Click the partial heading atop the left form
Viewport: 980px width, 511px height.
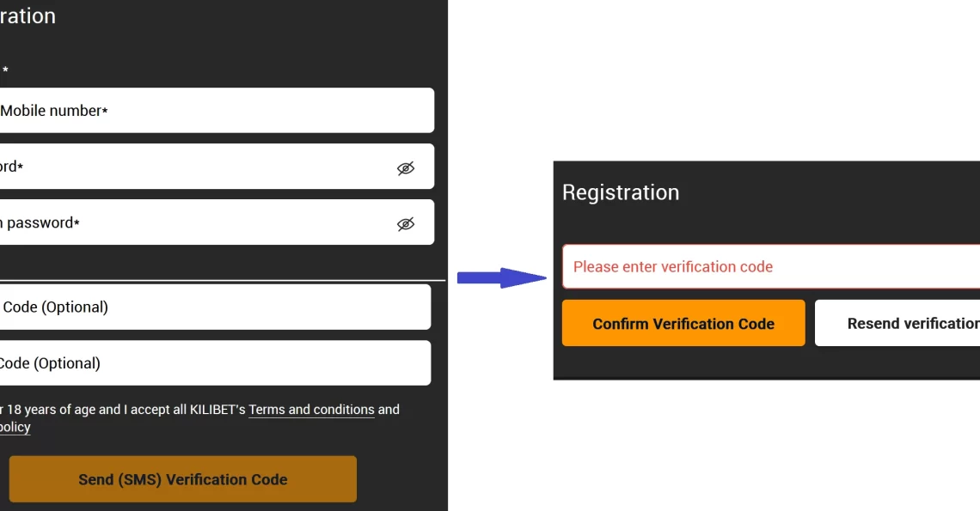(x=28, y=15)
